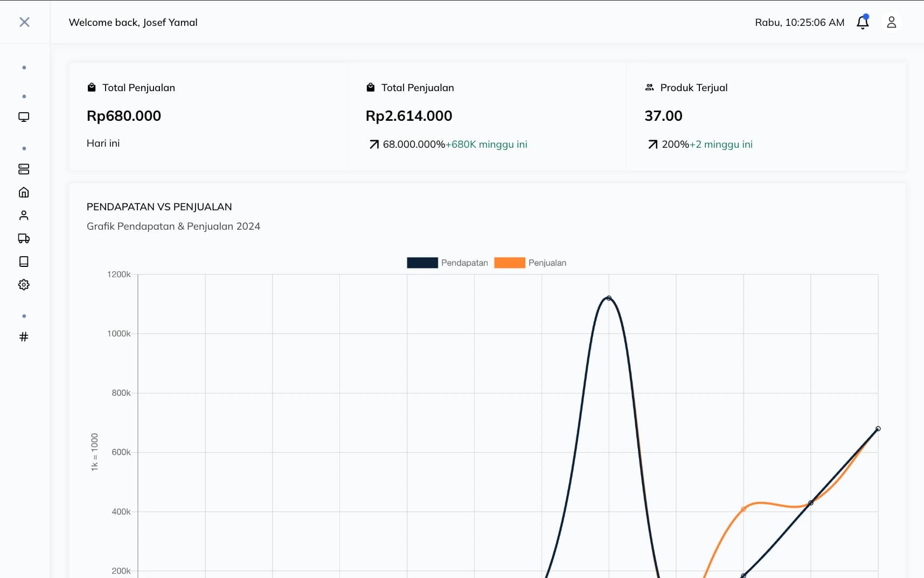Open the delivery truck sidebar icon

coord(24,238)
